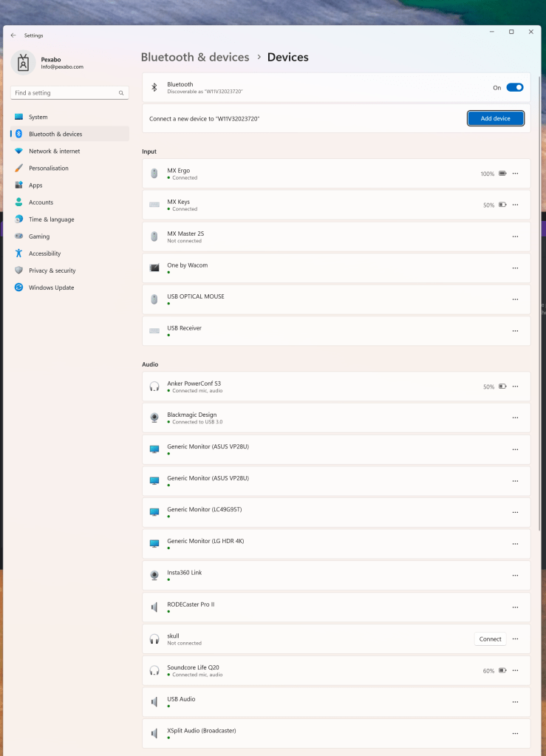The image size is (546, 756).
Task: Open more options for Blackmagic Design
Action: click(x=515, y=418)
